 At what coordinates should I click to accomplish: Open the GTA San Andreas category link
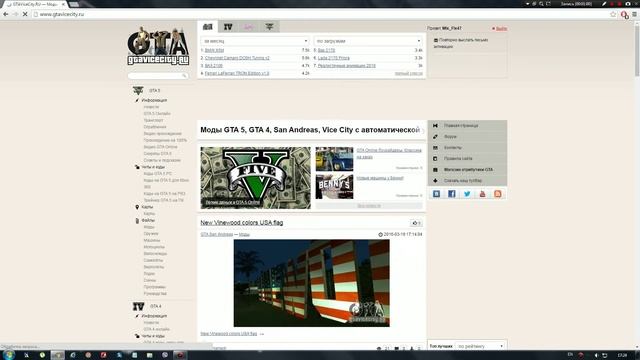216,234
